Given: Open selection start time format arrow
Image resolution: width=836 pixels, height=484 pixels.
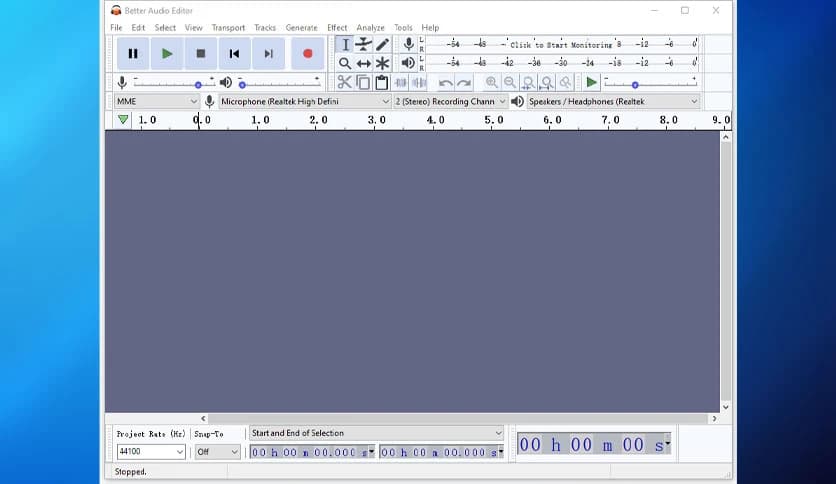Looking at the screenshot, I should [372, 451].
